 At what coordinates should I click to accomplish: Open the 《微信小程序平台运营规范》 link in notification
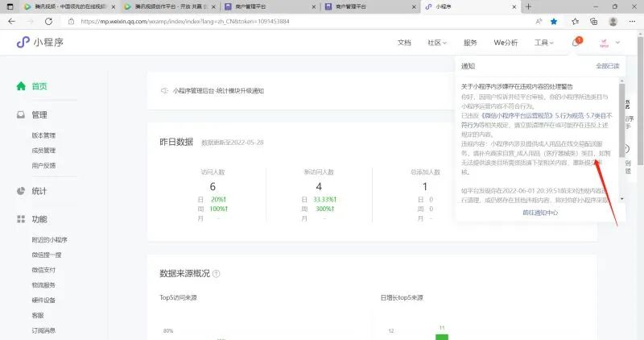point(517,115)
